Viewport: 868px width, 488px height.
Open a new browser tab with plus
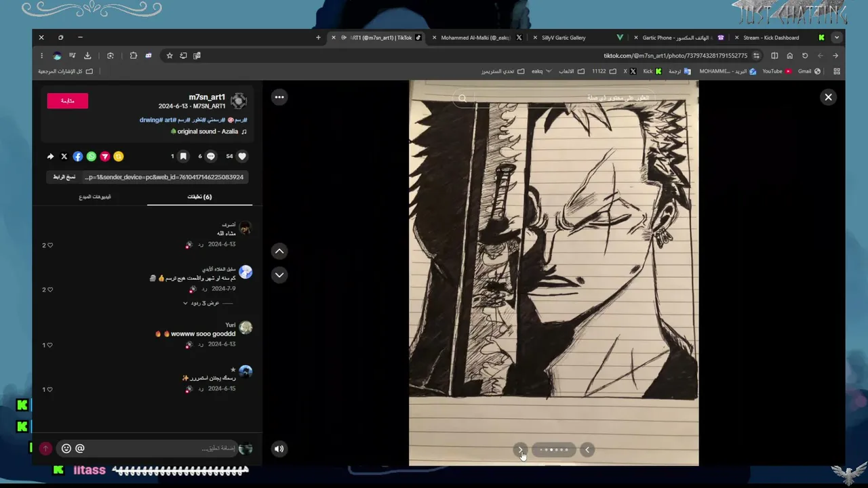pyautogui.click(x=318, y=38)
